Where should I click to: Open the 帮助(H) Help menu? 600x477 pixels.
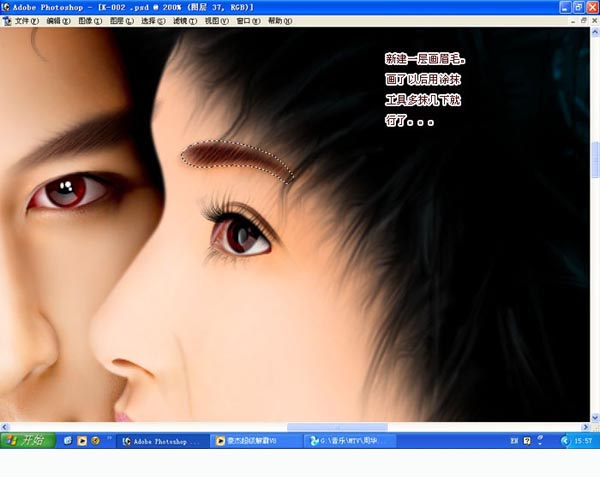coord(280,21)
